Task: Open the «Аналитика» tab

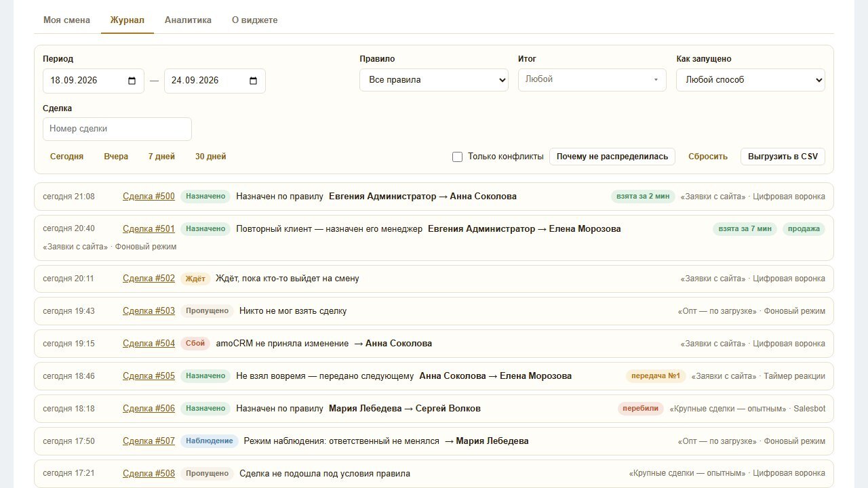Action: pyautogui.click(x=188, y=20)
